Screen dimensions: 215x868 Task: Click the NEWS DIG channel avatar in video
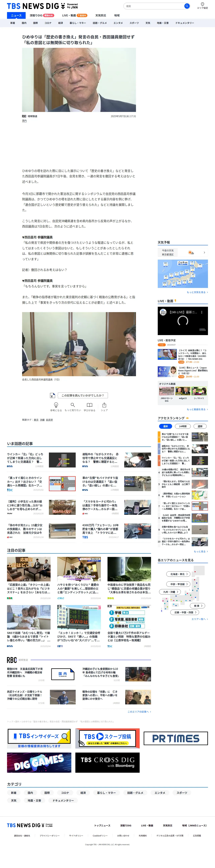[163, 312]
